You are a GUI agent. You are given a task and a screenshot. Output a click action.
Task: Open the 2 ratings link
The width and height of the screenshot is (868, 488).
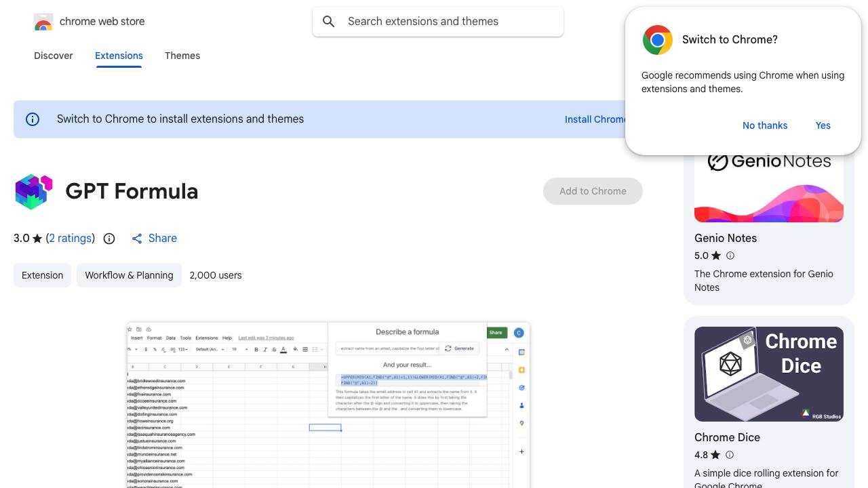coord(71,239)
